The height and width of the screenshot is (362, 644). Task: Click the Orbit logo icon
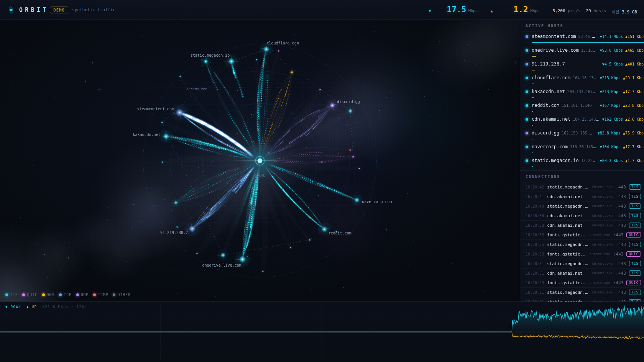tap(11, 10)
